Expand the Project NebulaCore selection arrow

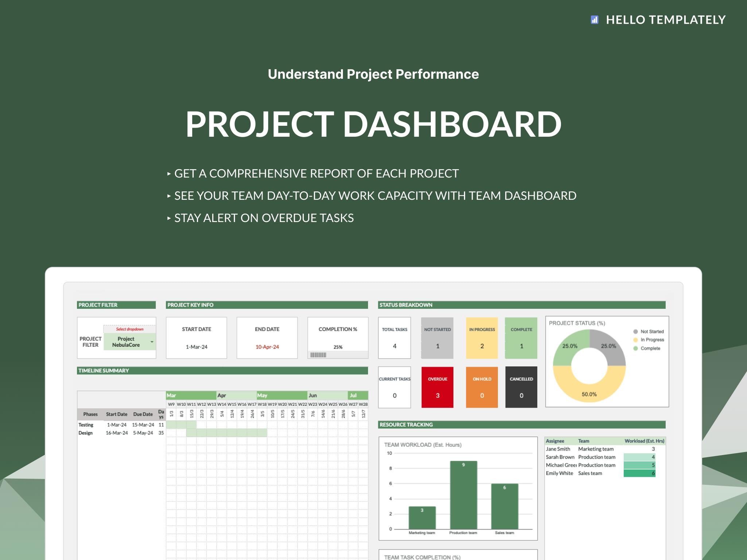click(x=152, y=342)
